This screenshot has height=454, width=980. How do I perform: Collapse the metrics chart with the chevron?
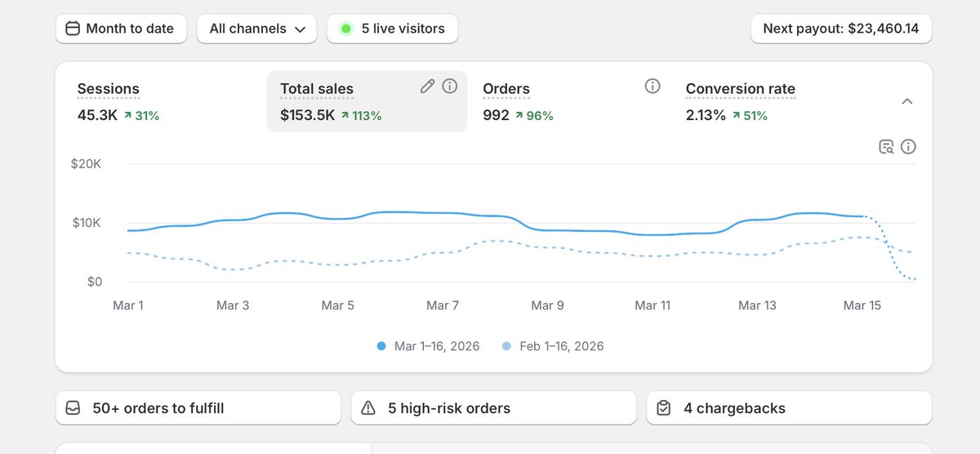tap(907, 101)
